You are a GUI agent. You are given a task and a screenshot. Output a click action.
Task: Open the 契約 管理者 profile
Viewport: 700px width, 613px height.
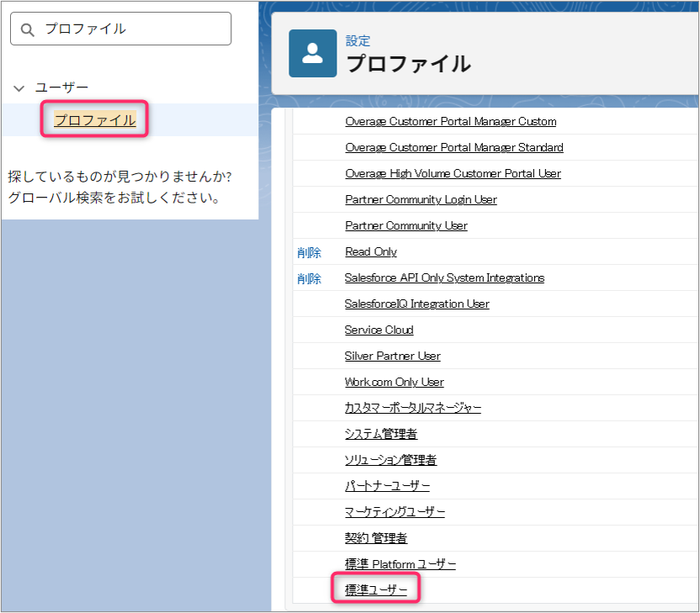click(x=375, y=538)
